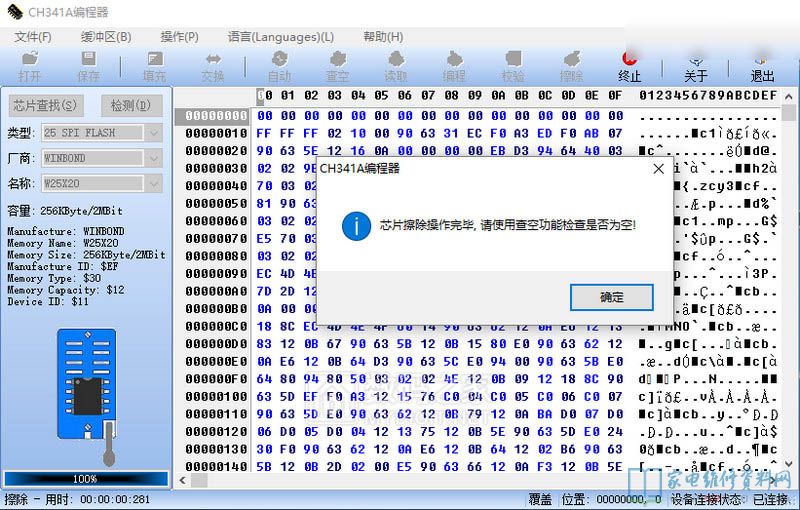Viewport: 800px width, 510px height.
Task: Click the 芯片查找(S) button
Action: pos(45,106)
